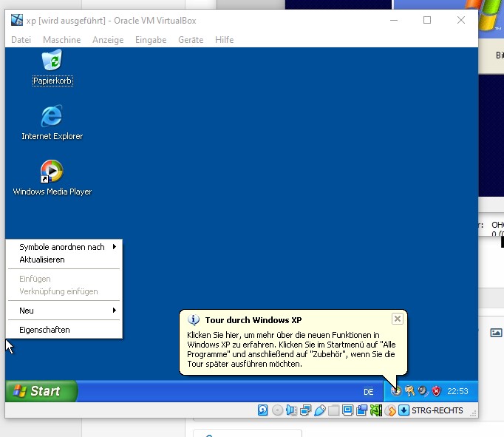Click the video capture indicator icon
504x437 pixels.
[x=361, y=410]
